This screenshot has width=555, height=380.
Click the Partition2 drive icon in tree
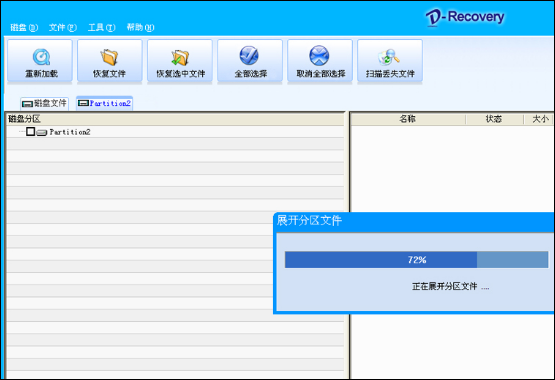coord(42,133)
